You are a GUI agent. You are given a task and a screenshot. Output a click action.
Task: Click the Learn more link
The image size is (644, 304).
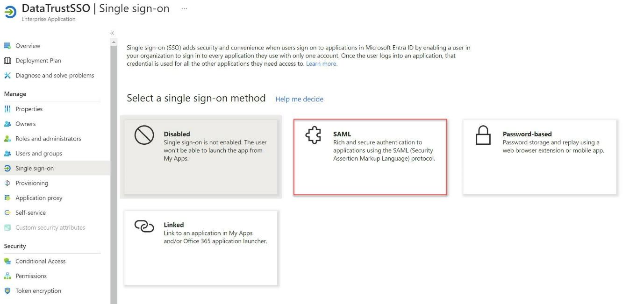tap(322, 64)
